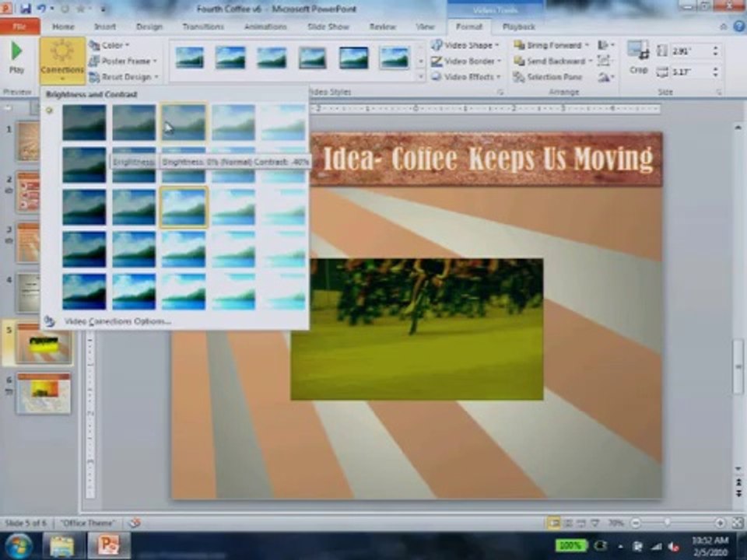747x560 pixels.
Task: Click the PowerPoint taskbar icon
Action: click(x=109, y=546)
